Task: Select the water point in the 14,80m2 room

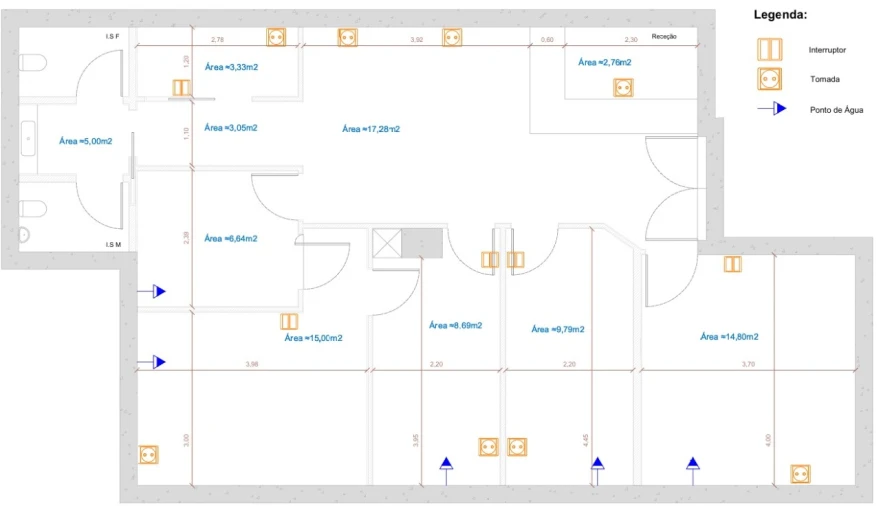Action: pyautogui.click(x=693, y=471)
